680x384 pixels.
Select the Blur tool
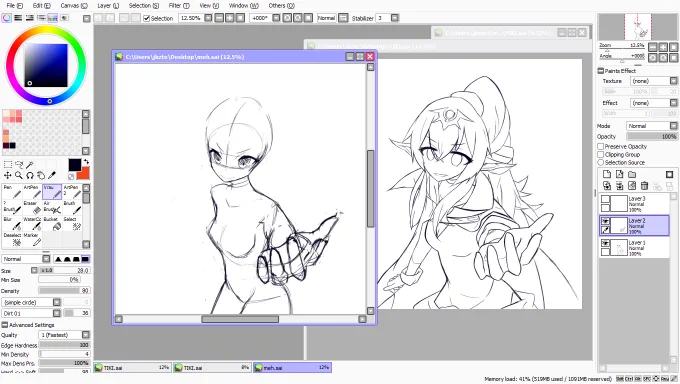[x=12, y=223]
